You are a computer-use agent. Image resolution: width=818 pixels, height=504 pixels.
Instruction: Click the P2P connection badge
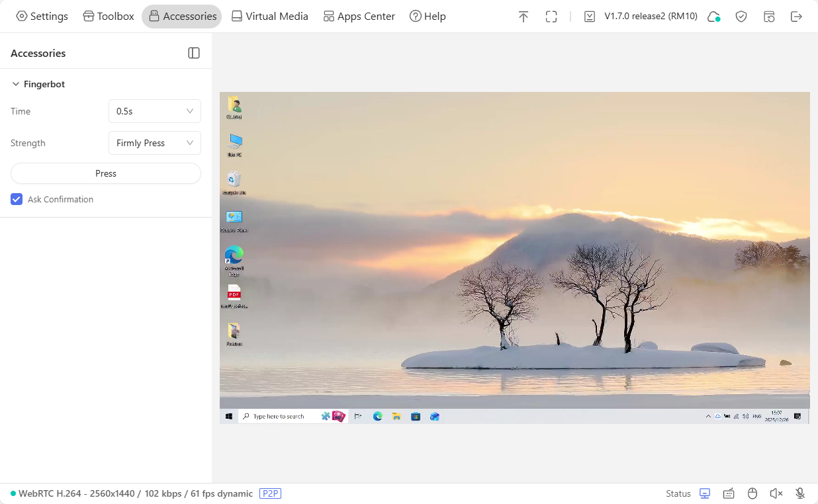270,493
